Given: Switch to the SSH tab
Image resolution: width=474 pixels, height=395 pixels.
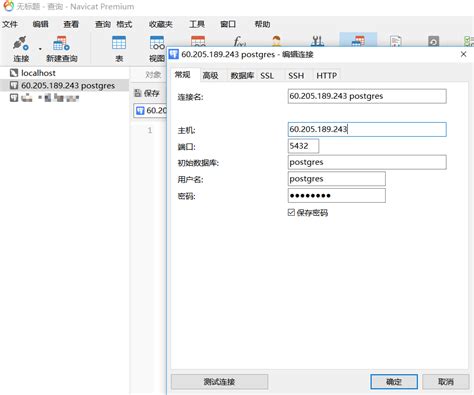Looking at the screenshot, I should point(296,76).
